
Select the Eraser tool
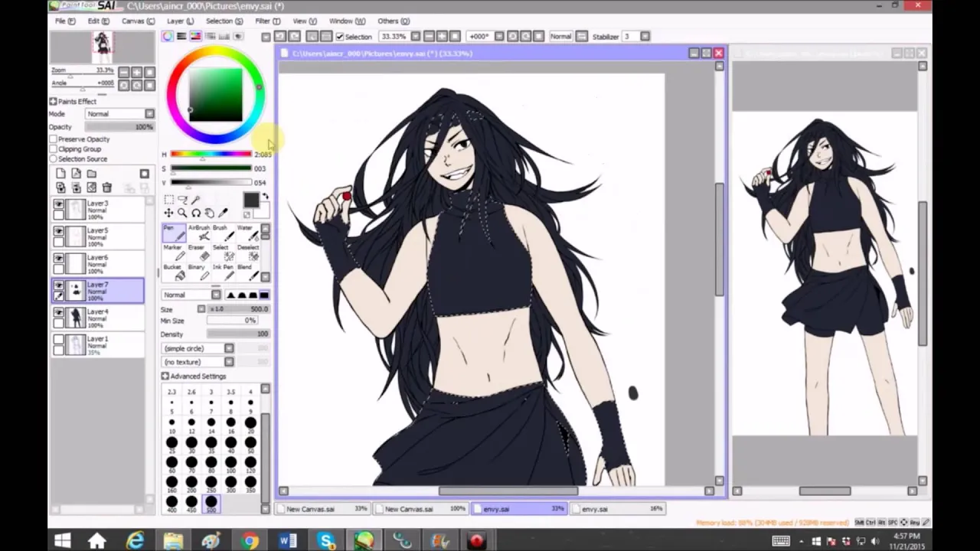[198, 252]
